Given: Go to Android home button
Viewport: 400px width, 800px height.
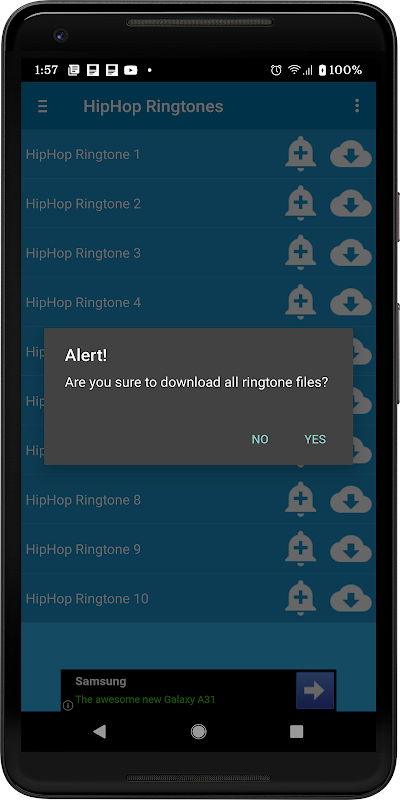Looking at the screenshot, I should (198, 732).
